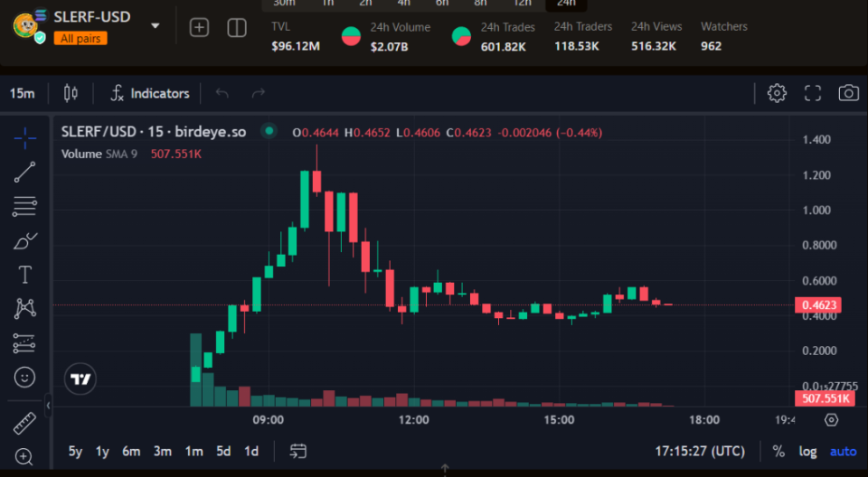Click the 24h Volume pie chart
Image resolution: width=868 pixels, height=477 pixels.
click(x=351, y=36)
